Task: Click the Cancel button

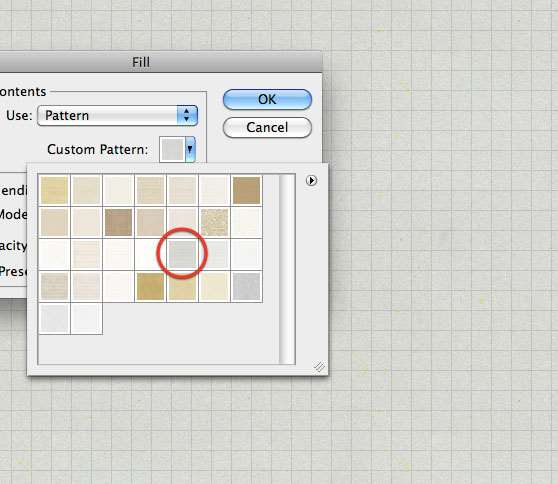Action: pyautogui.click(x=267, y=127)
